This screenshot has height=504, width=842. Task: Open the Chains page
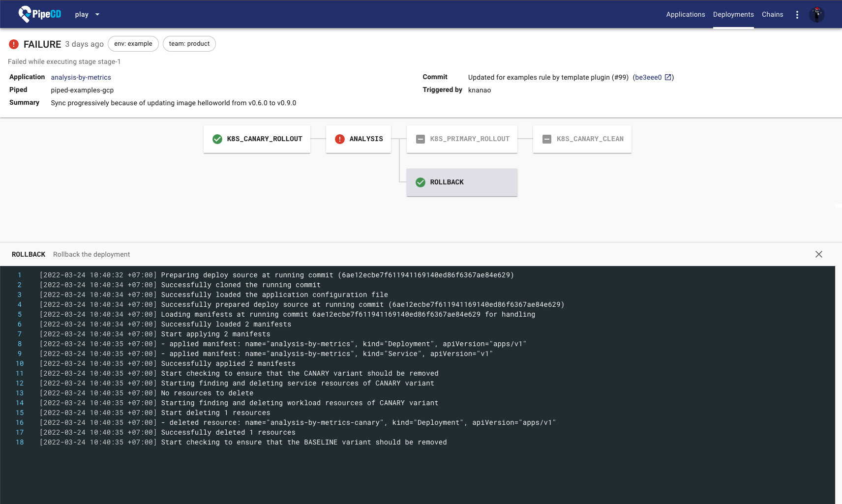[x=772, y=14]
